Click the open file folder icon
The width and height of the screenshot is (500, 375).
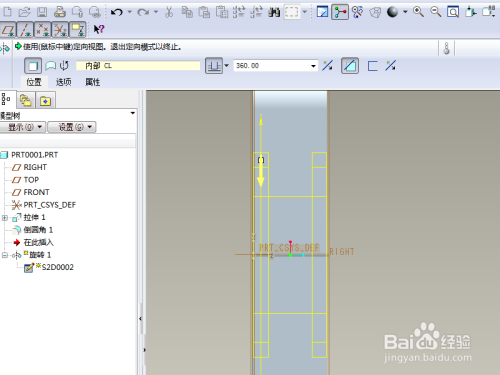(24, 12)
